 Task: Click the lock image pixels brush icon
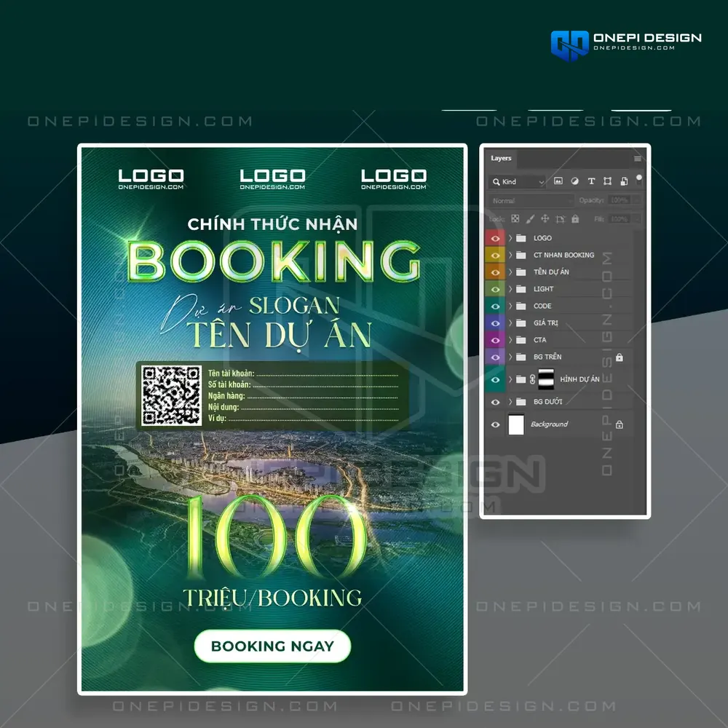530,218
